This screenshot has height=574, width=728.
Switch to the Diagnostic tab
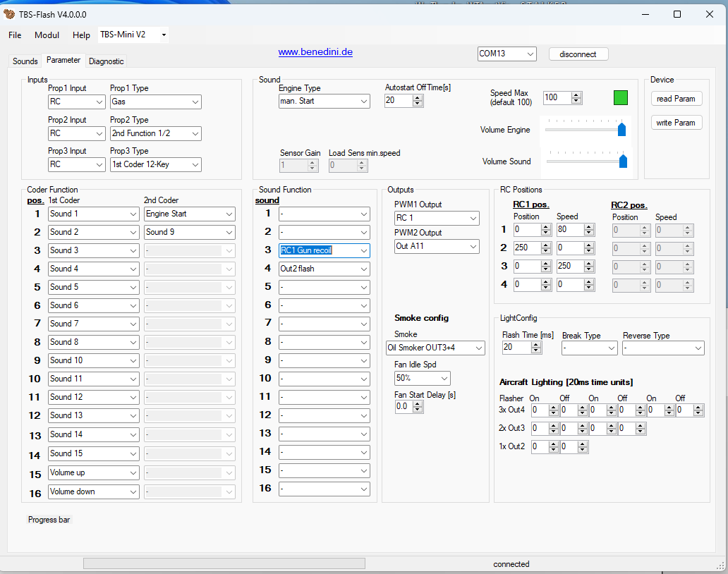pos(107,61)
